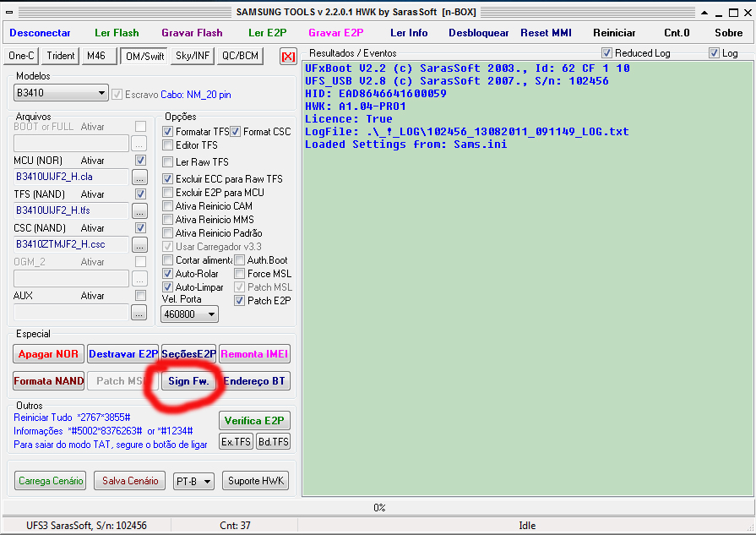Click Ex.TFS button
756x535 pixels.
(236, 442)
